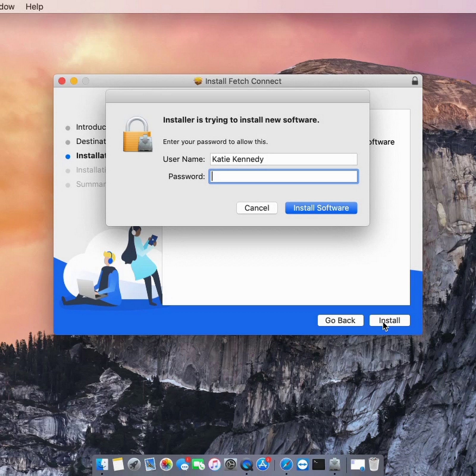The height and width of the screenshot is (476, 476).
Task: Open App Store from the Dock
Action: coord(263,465)
